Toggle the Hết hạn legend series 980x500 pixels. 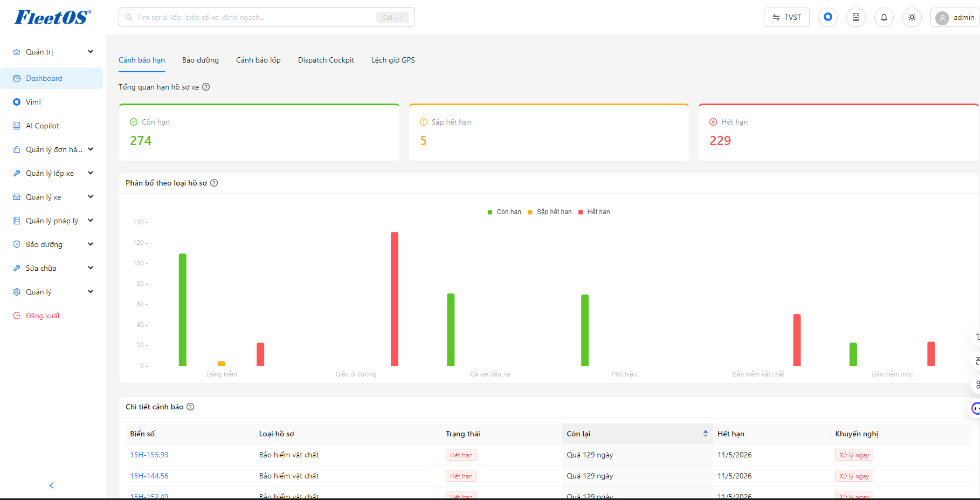point(594,212)
